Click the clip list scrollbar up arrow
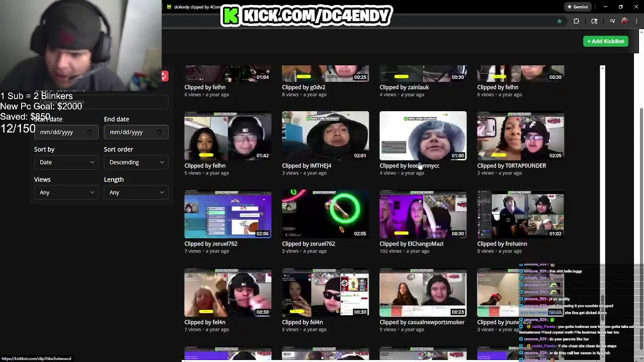 click(602, 68)
